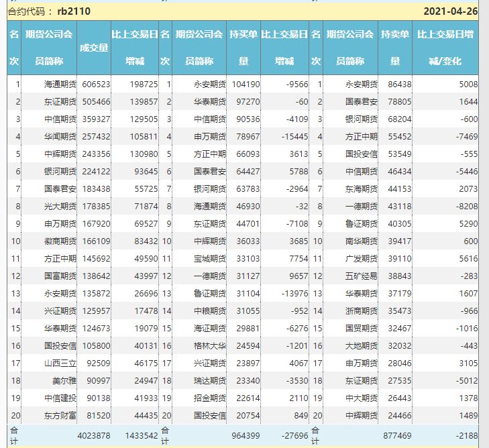Screen dimensions: 489x448
Task: Click long position change -15445
Action: [294, 137]
